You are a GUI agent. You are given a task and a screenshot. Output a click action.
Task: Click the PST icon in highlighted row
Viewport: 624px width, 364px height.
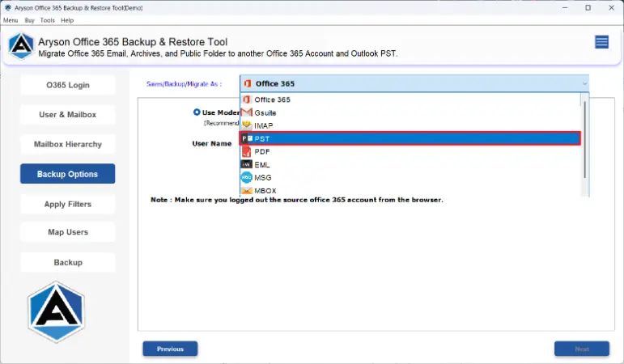247,138
